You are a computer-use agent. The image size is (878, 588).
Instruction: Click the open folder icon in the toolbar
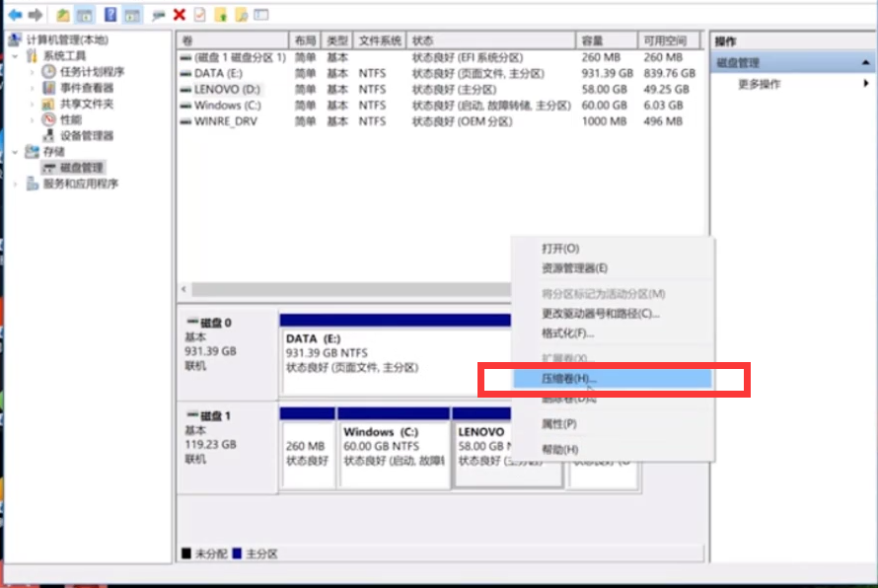pos(62,14)
